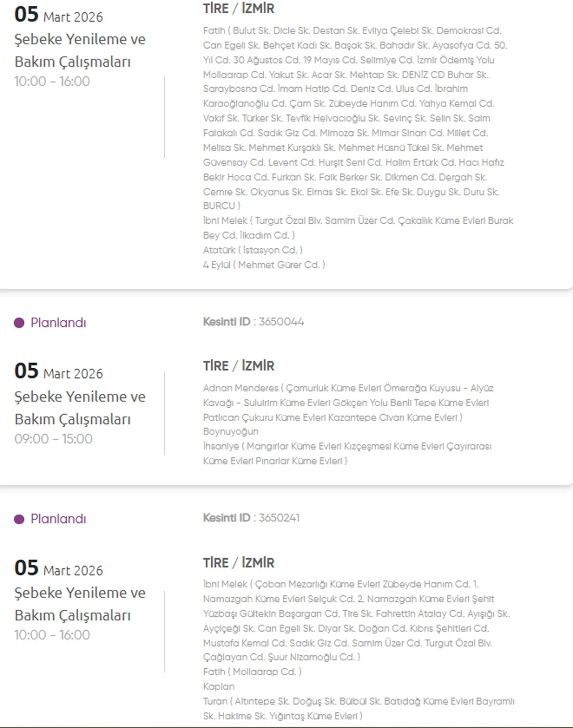Select the Kesinti ID 3650044 text

[253, 322]
